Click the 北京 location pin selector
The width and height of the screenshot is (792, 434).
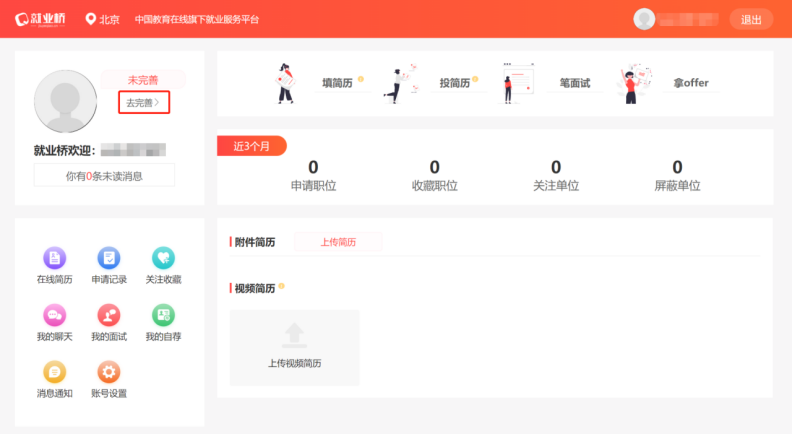pos(104,19)
